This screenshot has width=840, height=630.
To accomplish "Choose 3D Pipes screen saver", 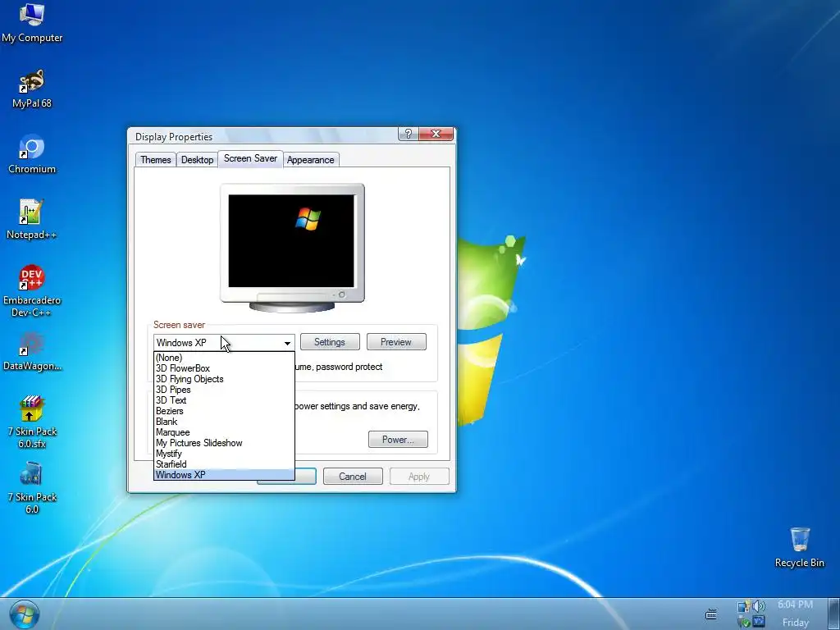I will pyautogui.click(x=224, y=390).
